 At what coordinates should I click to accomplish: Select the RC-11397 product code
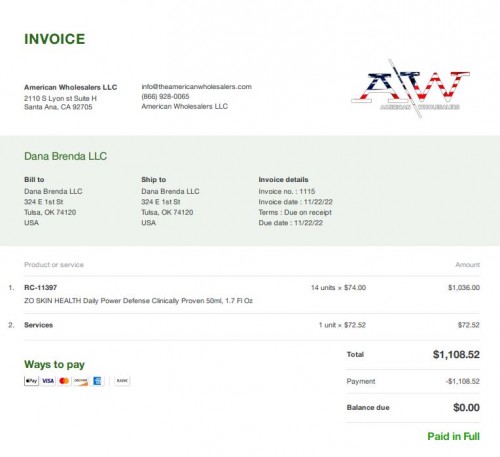(x=40, y=288)
